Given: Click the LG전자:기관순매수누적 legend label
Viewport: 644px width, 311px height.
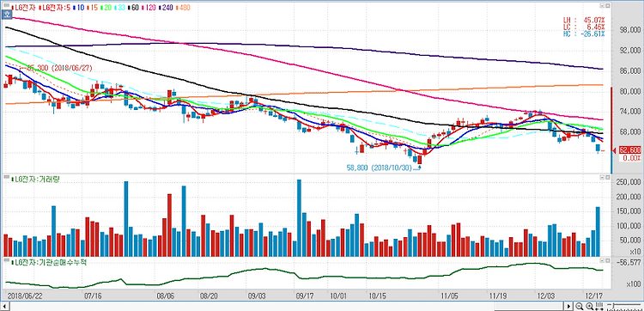Looking at the screenshot, I should coord(49,262).
